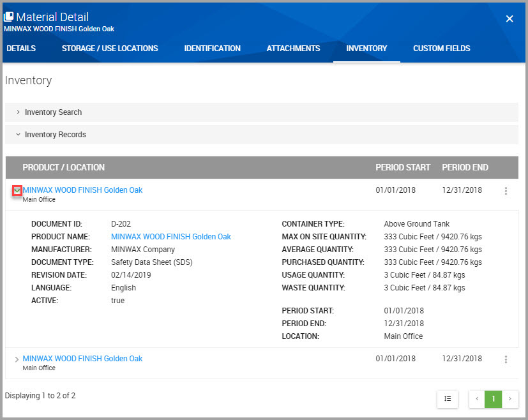
Task: Click the Average Quantity value
Action: 433,250
